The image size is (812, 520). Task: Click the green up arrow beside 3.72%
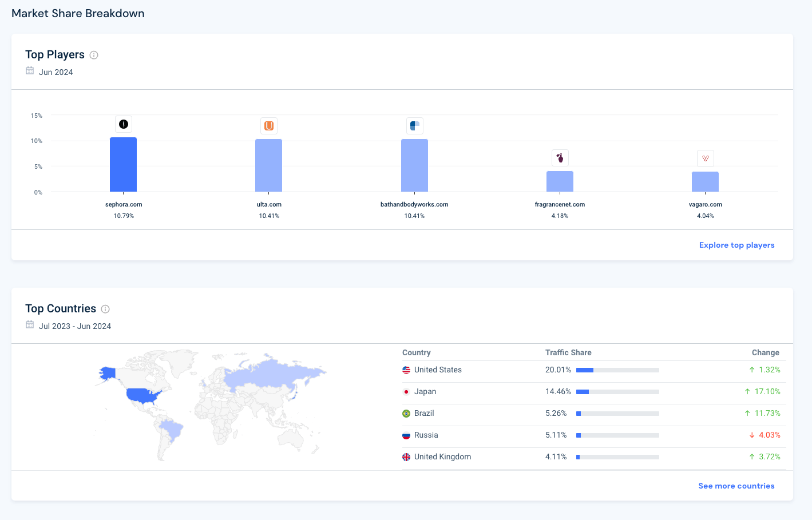[x=752, y=457]
